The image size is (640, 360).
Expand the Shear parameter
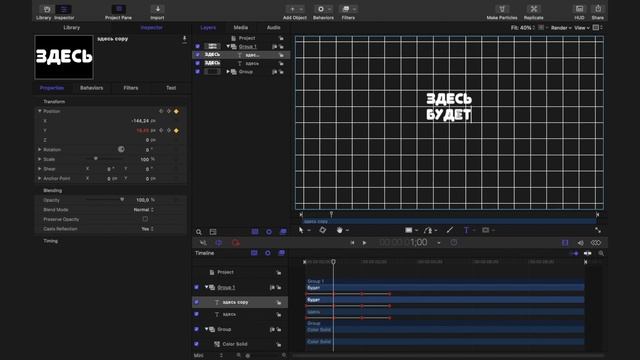click(x=40, y=169)
